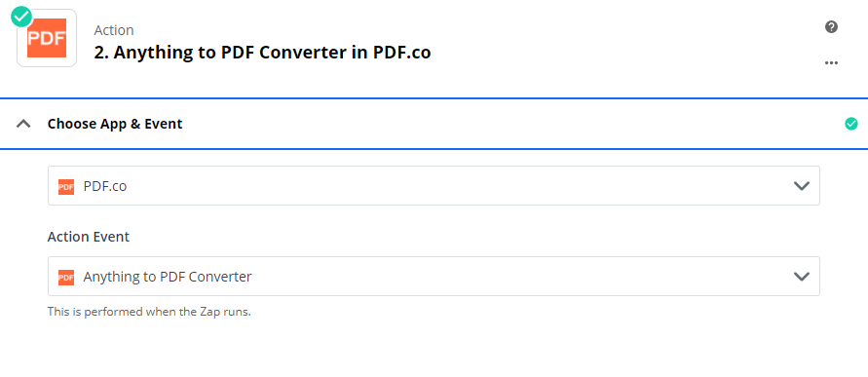Click the PDF.co text in the app field
Image resolution: width=868 pixels, height=377 pixels.
point(105,186)
